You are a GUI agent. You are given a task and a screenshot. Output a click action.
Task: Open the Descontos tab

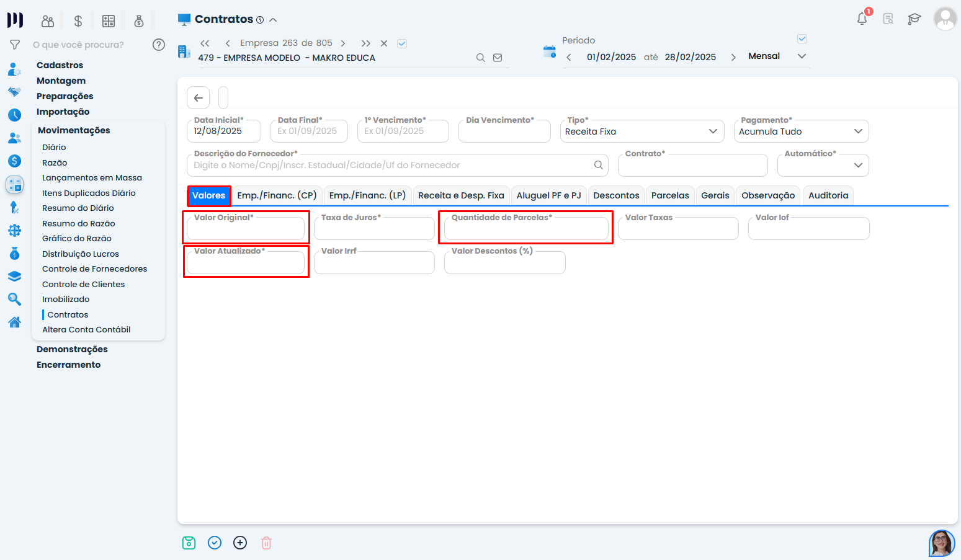tap(615, 195)
